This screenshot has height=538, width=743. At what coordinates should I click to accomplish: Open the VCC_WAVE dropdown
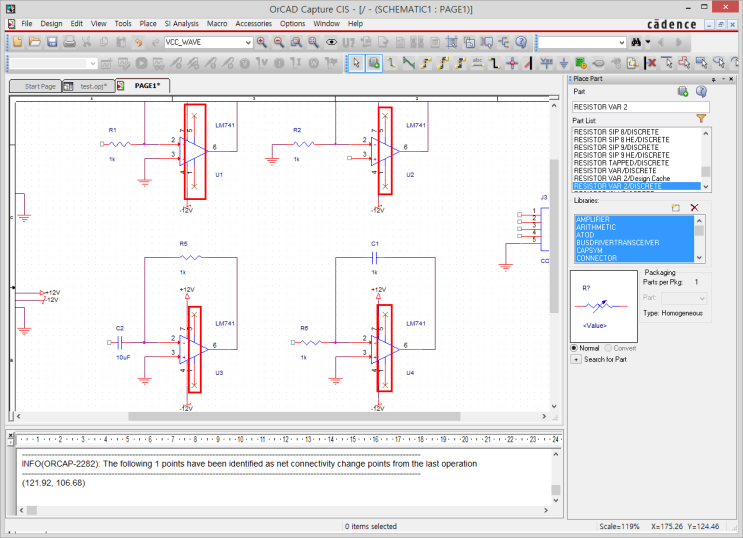coord(248,43)
